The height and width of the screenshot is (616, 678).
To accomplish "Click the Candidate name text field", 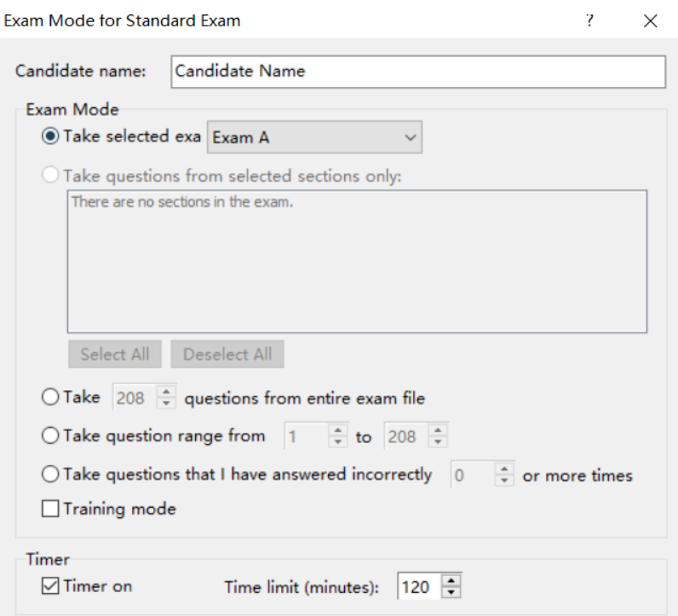I will [417, 72].
